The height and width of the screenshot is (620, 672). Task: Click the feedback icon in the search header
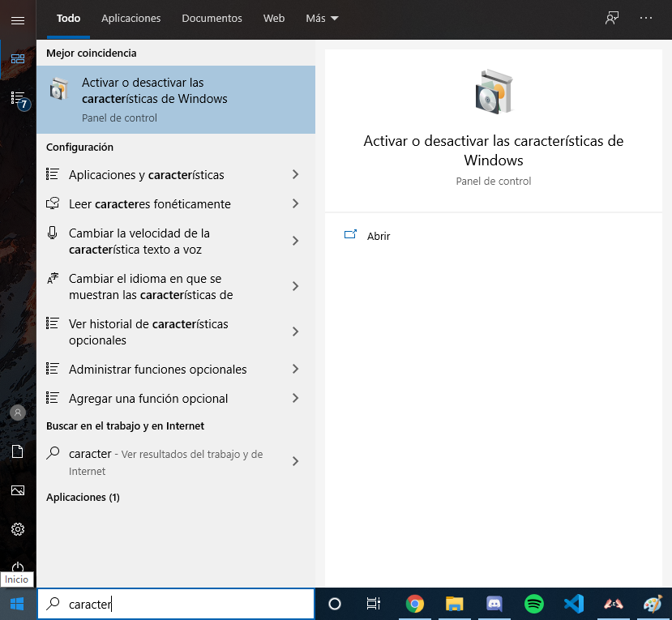(612, 18)
